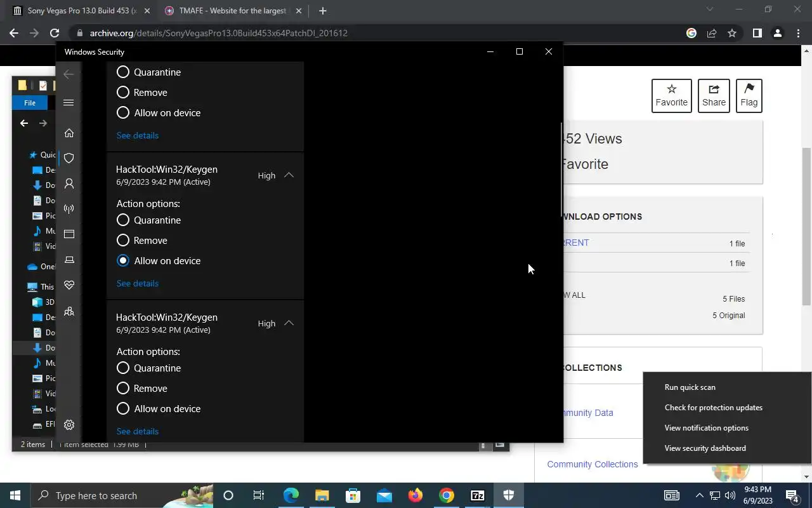Choose View security dashboard

pos(705,448)
